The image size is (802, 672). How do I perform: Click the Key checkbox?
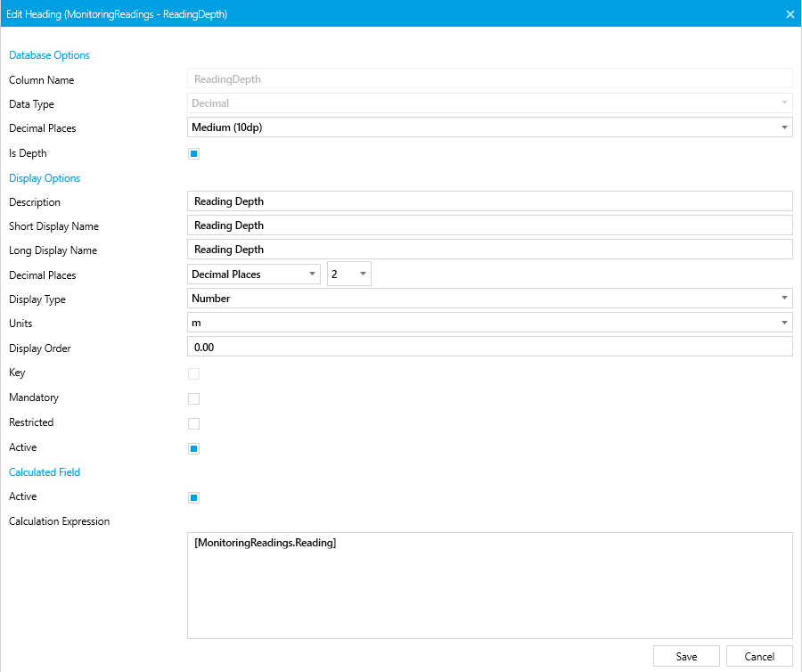193,374
